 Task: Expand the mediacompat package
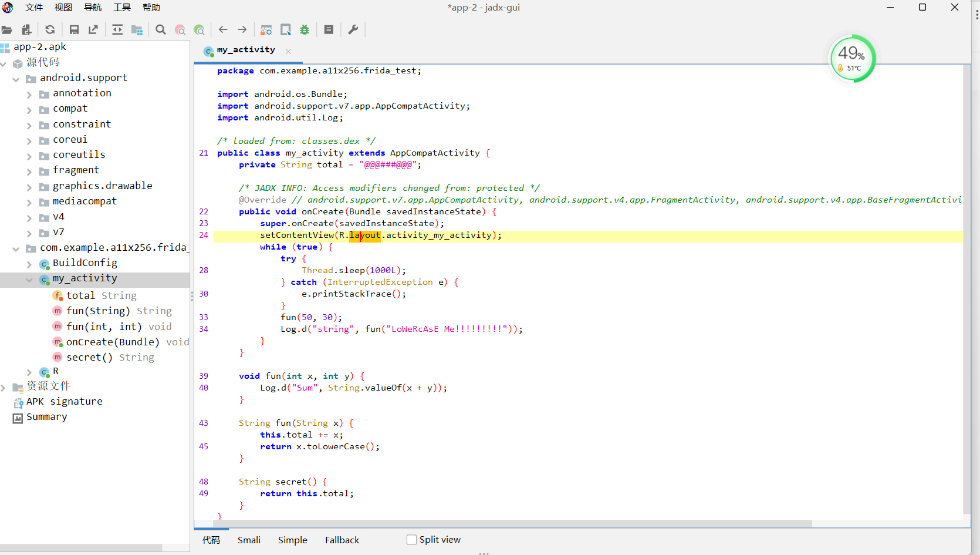pos(29,203)
